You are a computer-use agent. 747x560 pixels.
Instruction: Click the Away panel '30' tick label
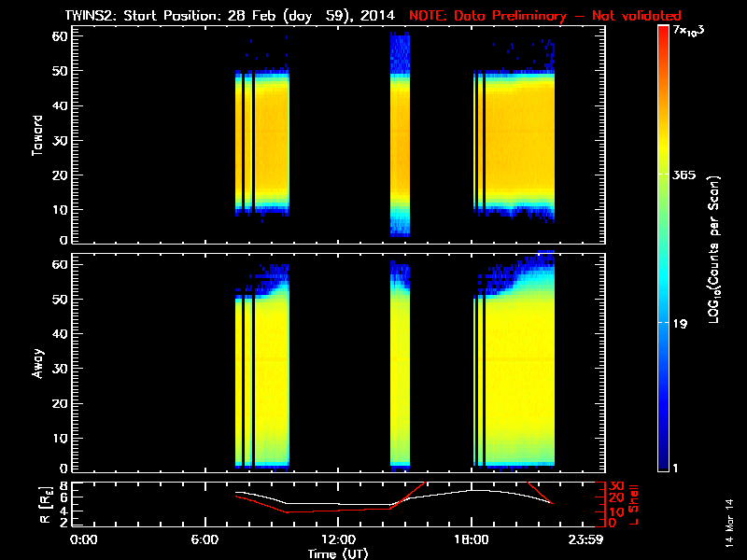60,368
